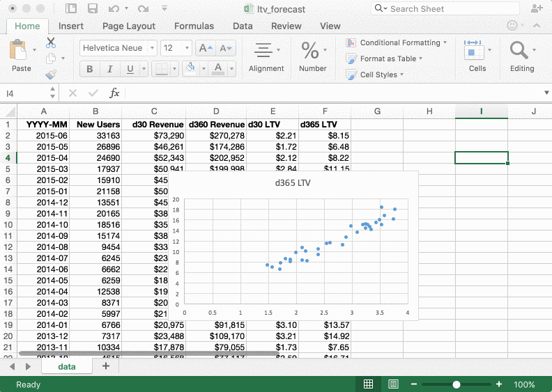Click the Font Color A icon

click(x=218, y=68)
